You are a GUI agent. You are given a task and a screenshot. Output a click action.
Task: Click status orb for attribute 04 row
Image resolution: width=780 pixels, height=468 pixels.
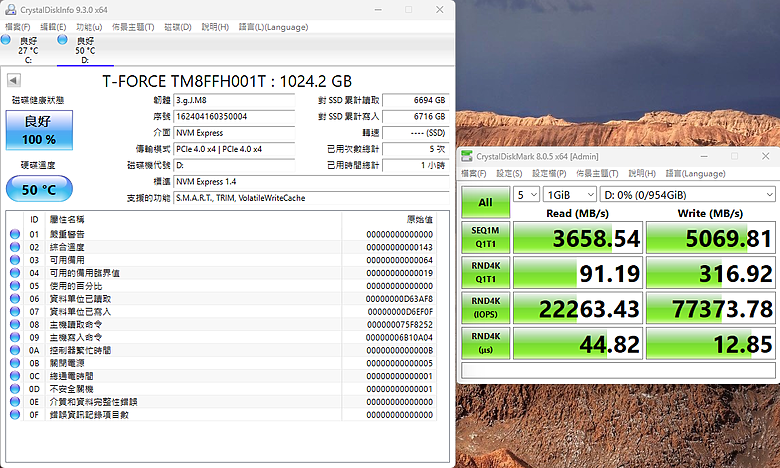[15, 273]
